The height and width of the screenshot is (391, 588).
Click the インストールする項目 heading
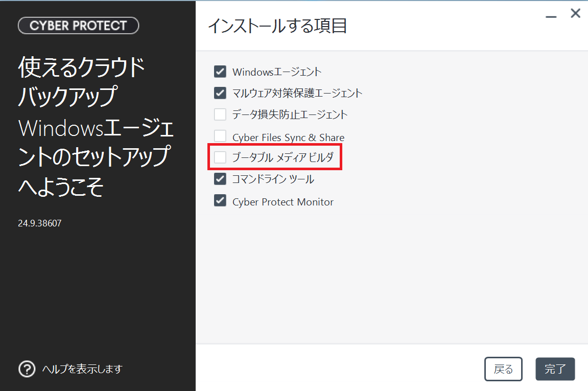[277, 26]
